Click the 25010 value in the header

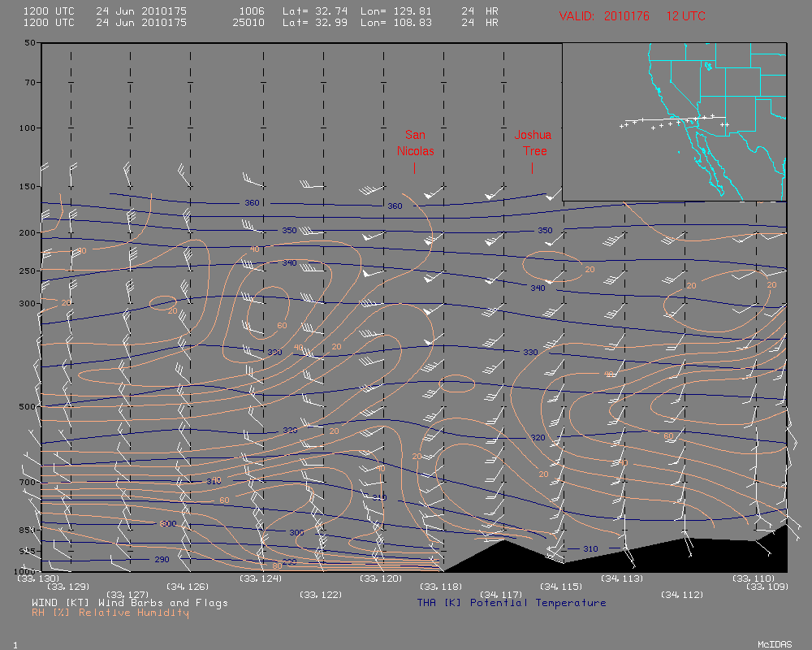coord(248,22)
